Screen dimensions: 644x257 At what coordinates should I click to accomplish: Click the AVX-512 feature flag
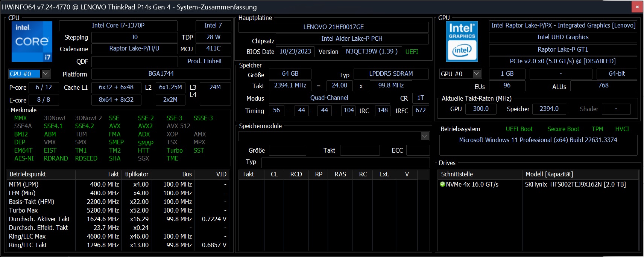tap(178, 126)
